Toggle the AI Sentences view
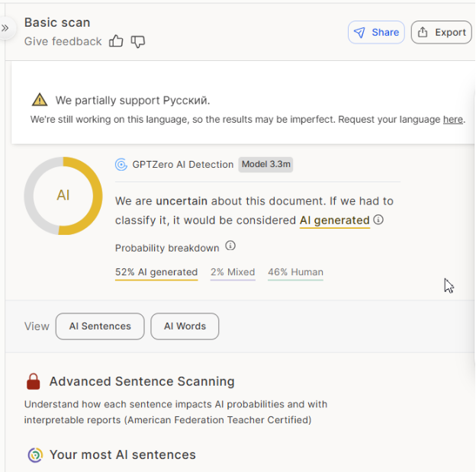The image size is (476, 472). click(100, 326)
